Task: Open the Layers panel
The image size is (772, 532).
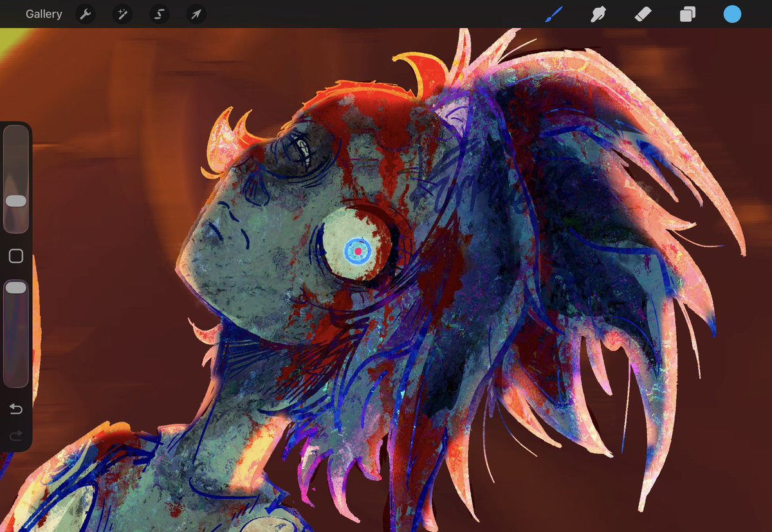Action: click(x=688, y=14)
